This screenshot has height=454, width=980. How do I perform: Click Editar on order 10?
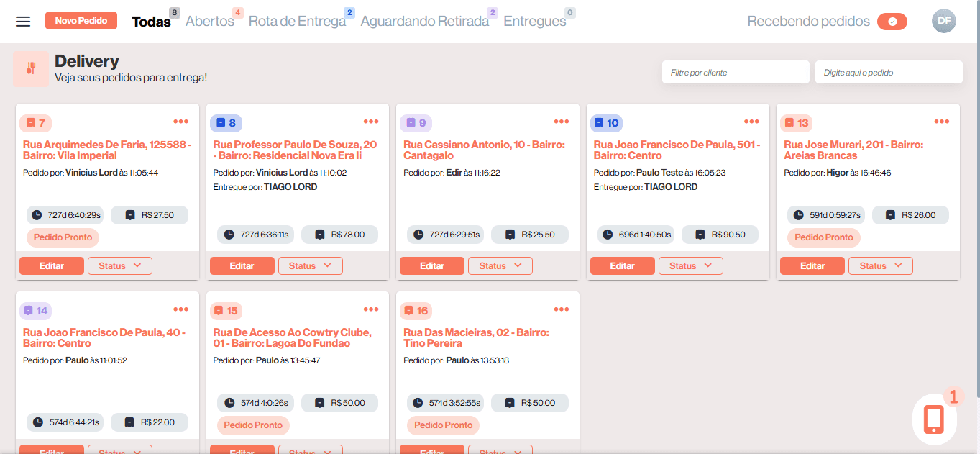[623, 266]
